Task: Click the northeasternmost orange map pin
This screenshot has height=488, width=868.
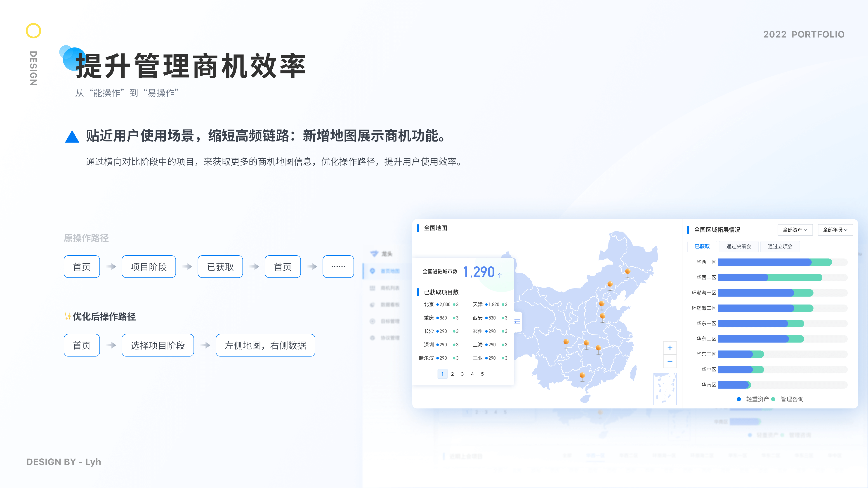Action: 627,272
